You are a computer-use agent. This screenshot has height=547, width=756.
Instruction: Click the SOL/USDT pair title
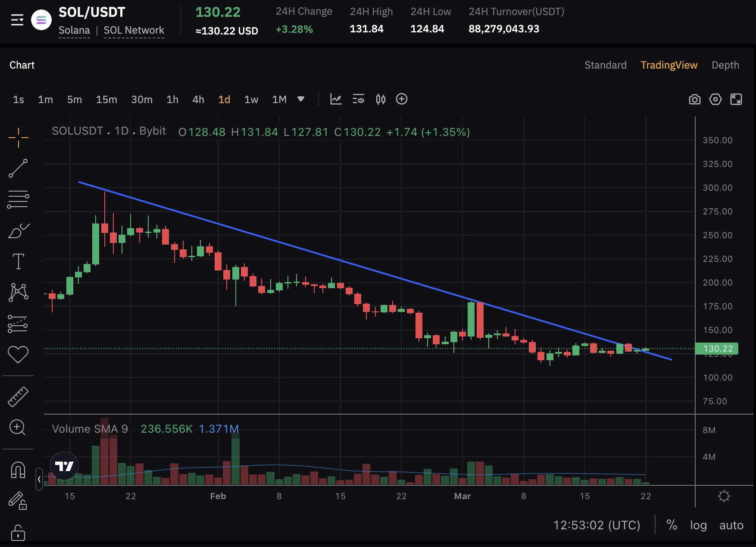92,12
